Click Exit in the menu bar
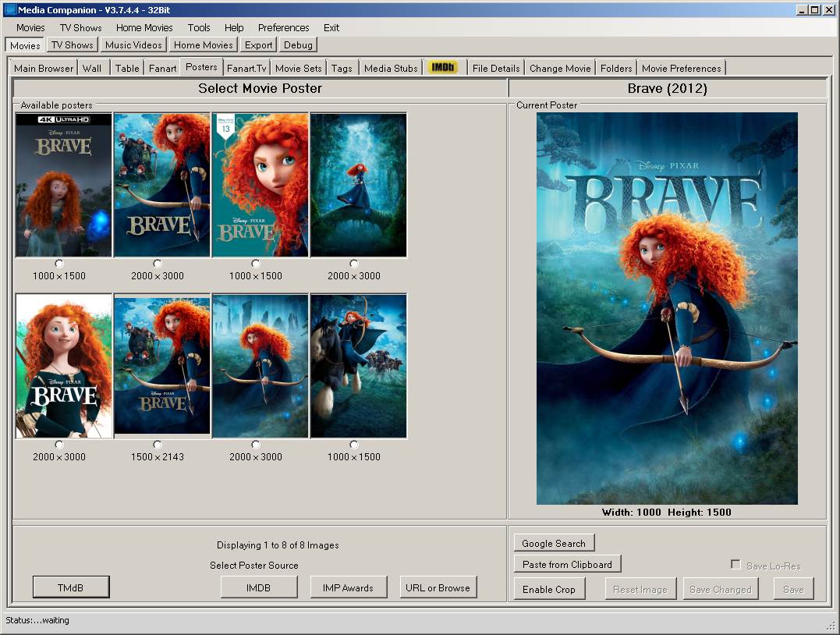Viewport: 840px width, 635px height. coord(331,27)
